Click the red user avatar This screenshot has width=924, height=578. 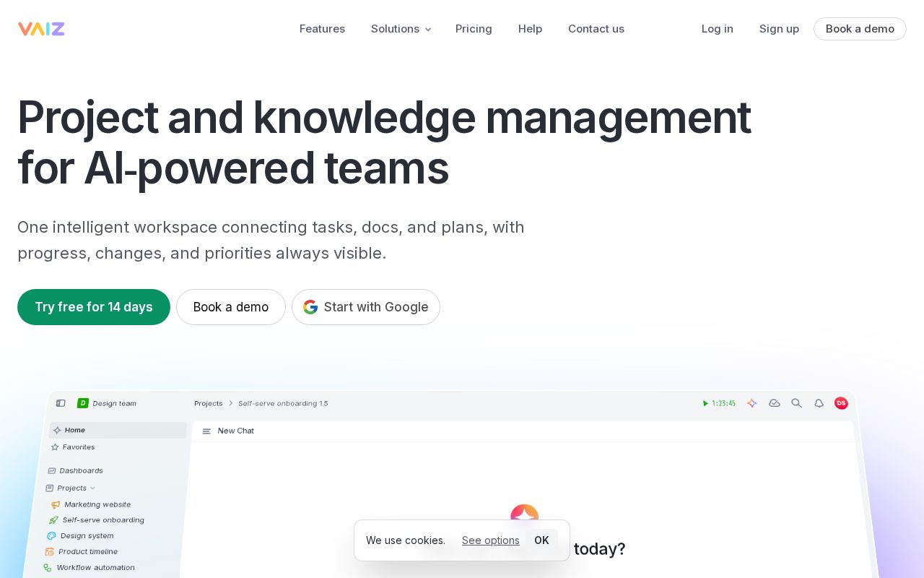point(841,403)
